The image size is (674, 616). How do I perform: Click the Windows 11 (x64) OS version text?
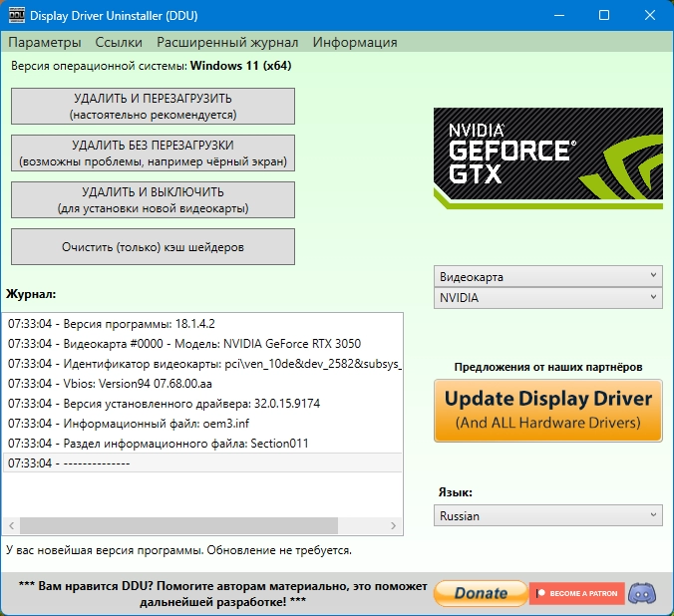pyautogui.click(x=240, y=66)
